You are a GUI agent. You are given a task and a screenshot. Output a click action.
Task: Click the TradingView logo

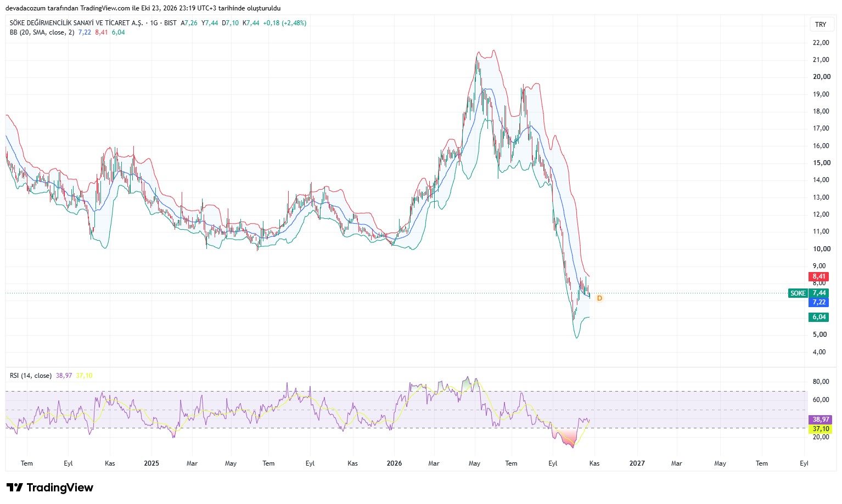[x=50, y=488]
